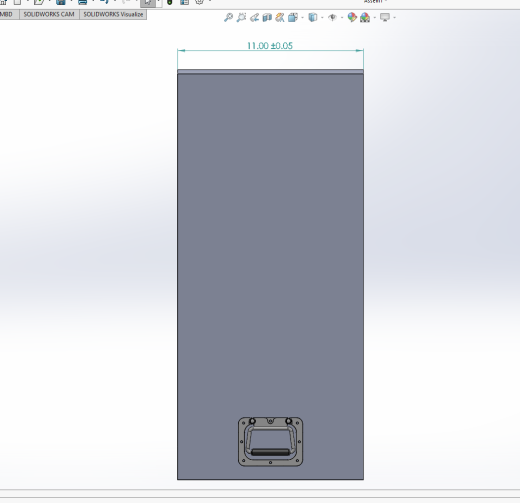Activate the Select cursor tool
Image resolution: width=520 pixels, height=503 pixels.
click(x=148, y=3)
